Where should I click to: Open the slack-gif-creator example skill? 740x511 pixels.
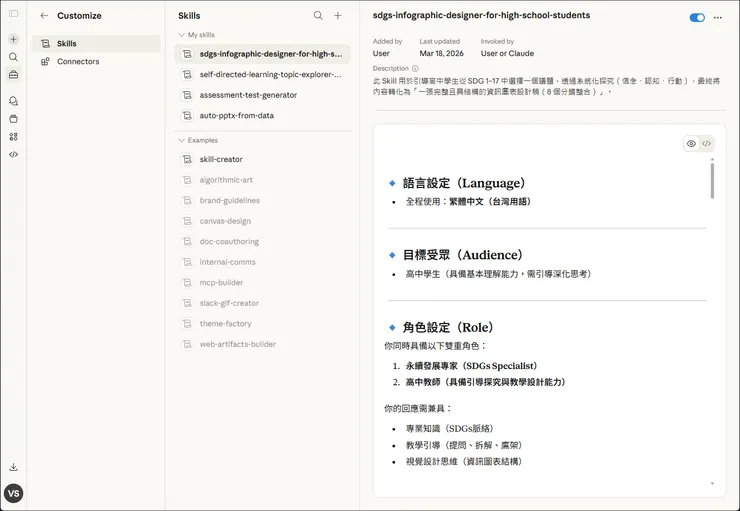[x=262, y=303]
